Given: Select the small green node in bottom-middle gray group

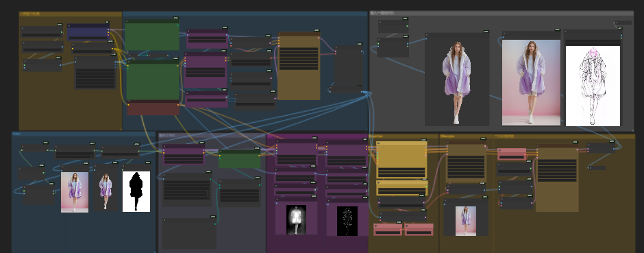Looking at the screenshot, I should pyautogui.click(x=240, y=159).
